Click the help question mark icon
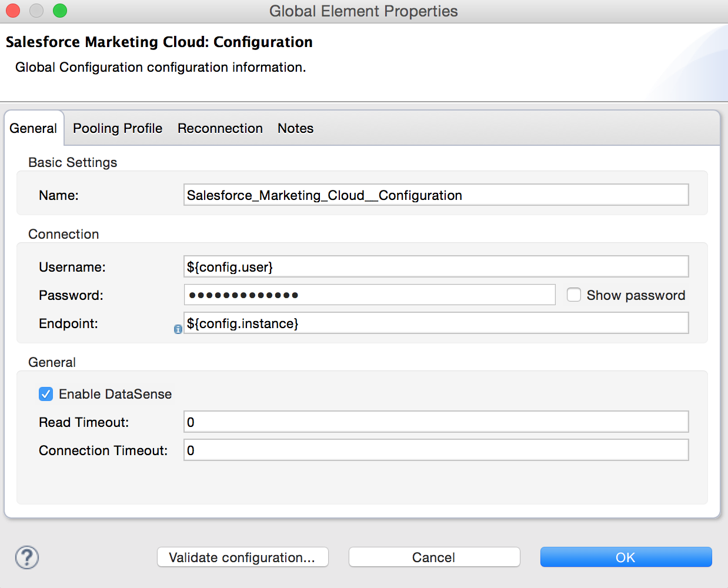728x588 pixels. pyautogui.click(x=27, y=557)
